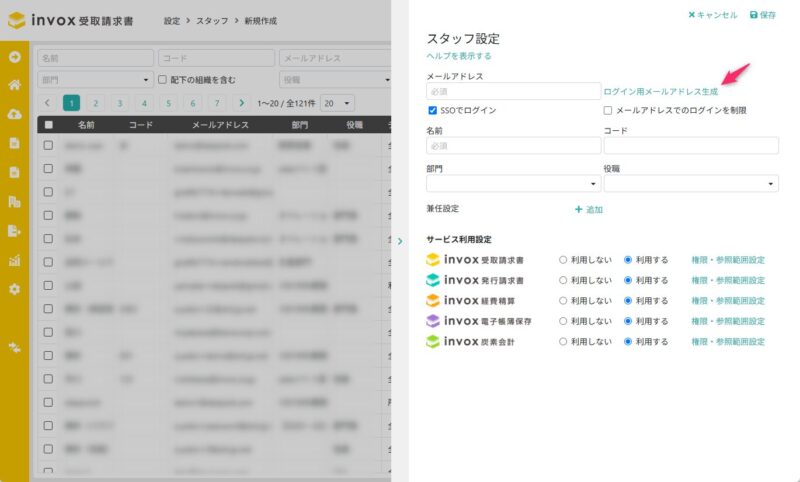Click ログイン用メールアドレス生成 link

point(661,91)
